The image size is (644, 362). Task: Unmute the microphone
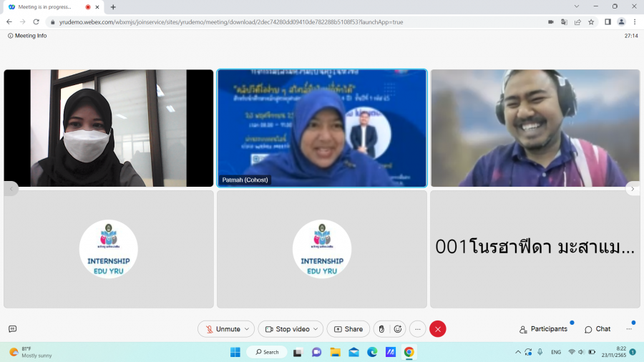(223, 329)
